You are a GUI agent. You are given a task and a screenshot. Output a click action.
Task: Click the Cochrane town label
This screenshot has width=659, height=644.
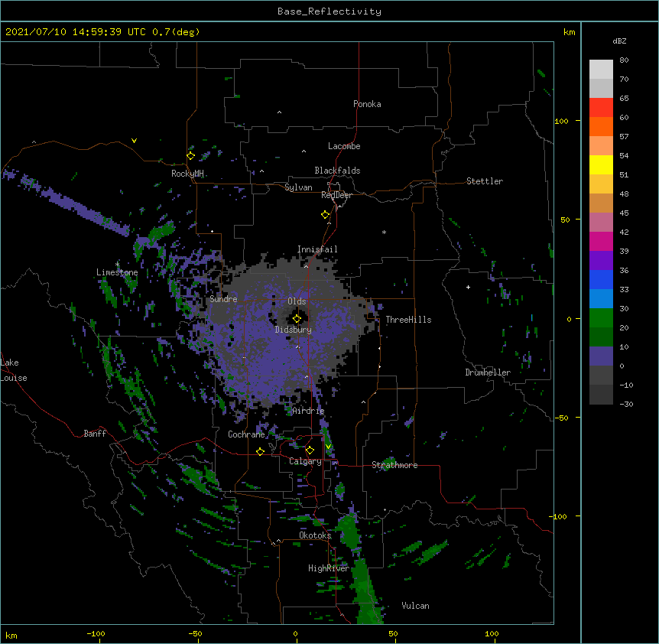(246, 434)
